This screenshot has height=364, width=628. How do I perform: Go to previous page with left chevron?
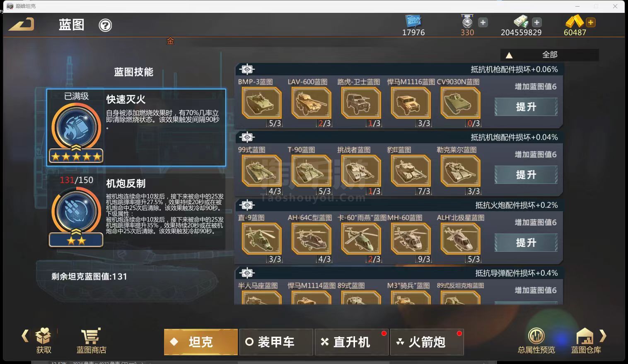[x=25, y=335]
